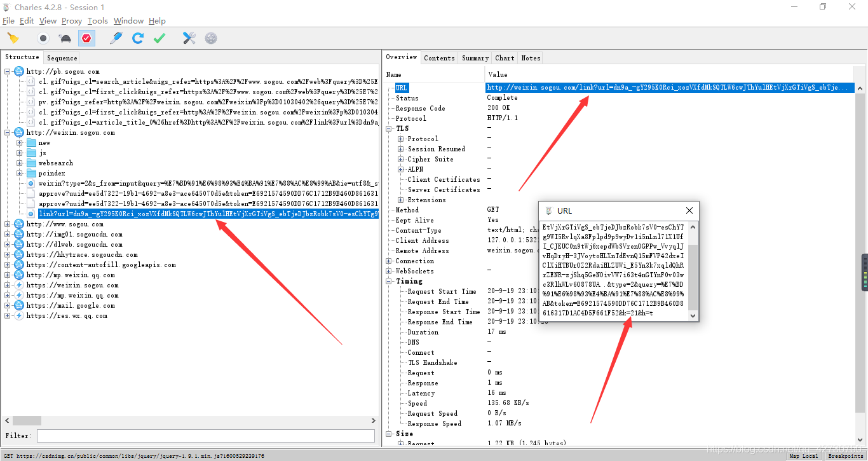Image resolution: width=868 pixels, height=461 pixels.
Task: Expand the Cipher Suite row
Action: click(401, 159)
